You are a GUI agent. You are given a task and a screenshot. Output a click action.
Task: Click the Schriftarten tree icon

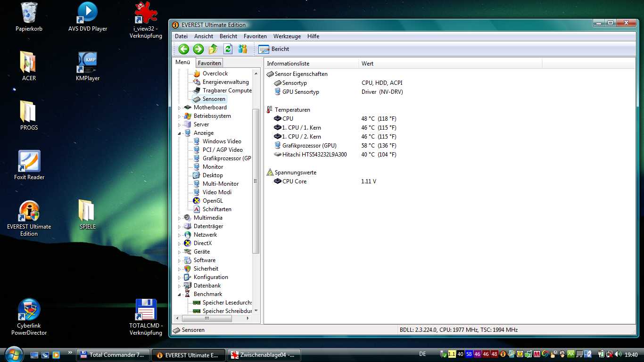pos(197,209)
